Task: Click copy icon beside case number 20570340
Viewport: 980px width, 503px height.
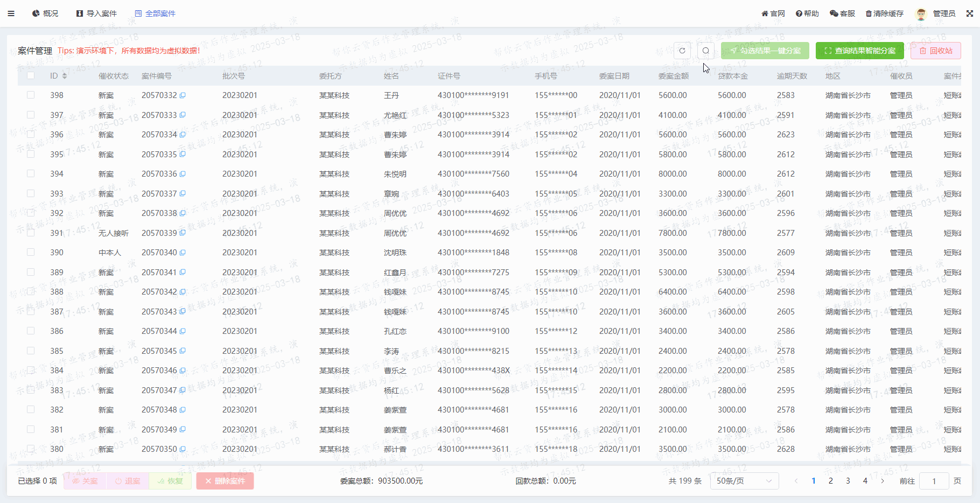Action: coord(183,253)
